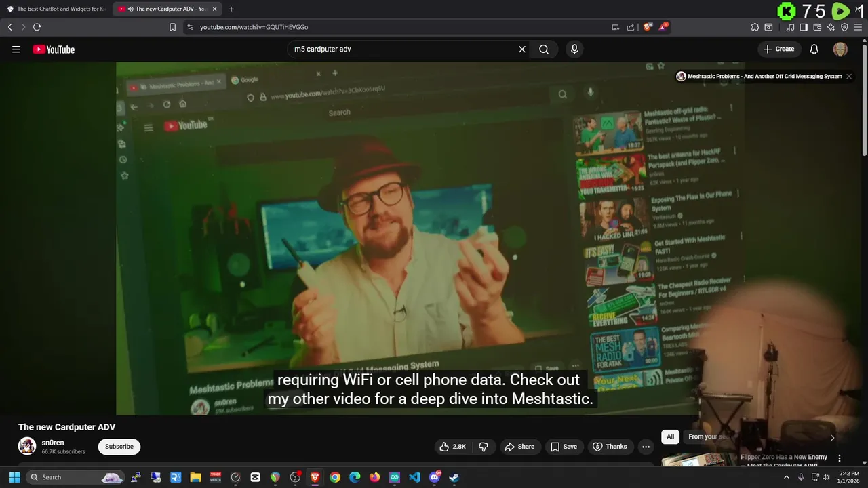Image resolution: width=868 pixels, height=488 pixels.
Task: Open a new browser tab
Action: 231,9
